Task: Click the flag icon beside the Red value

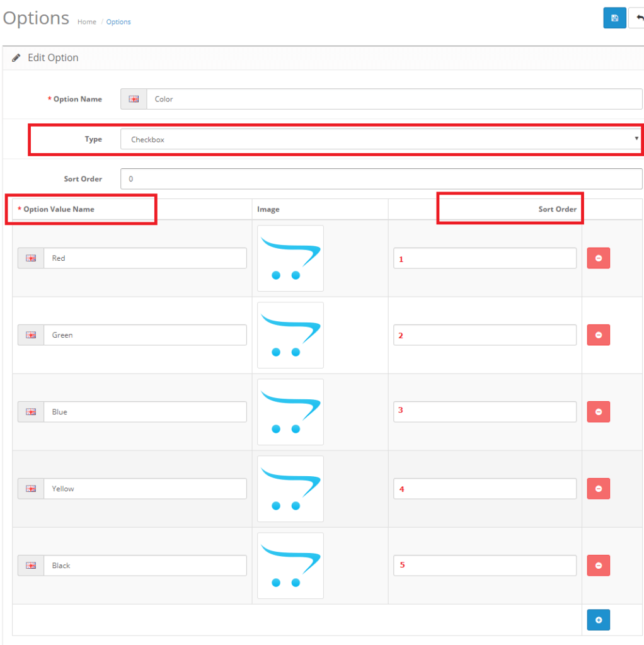Action: pyautogui.click(x=30, y=258)
